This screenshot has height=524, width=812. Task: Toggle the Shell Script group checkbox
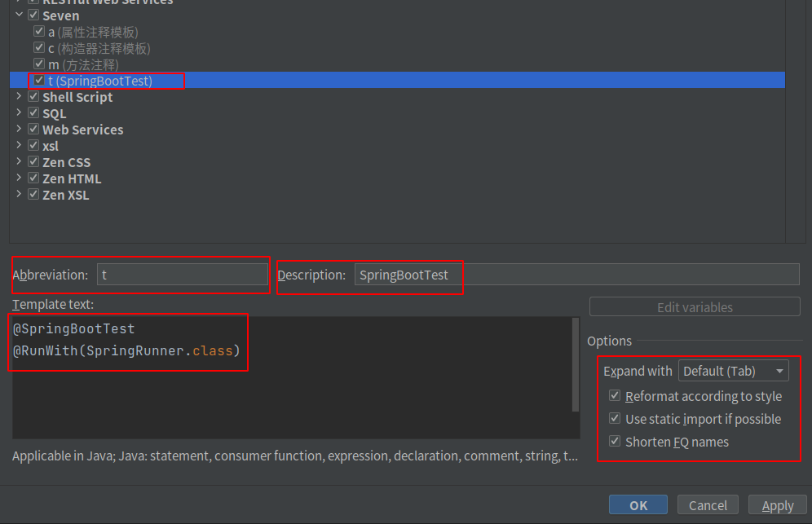point(33,96)
